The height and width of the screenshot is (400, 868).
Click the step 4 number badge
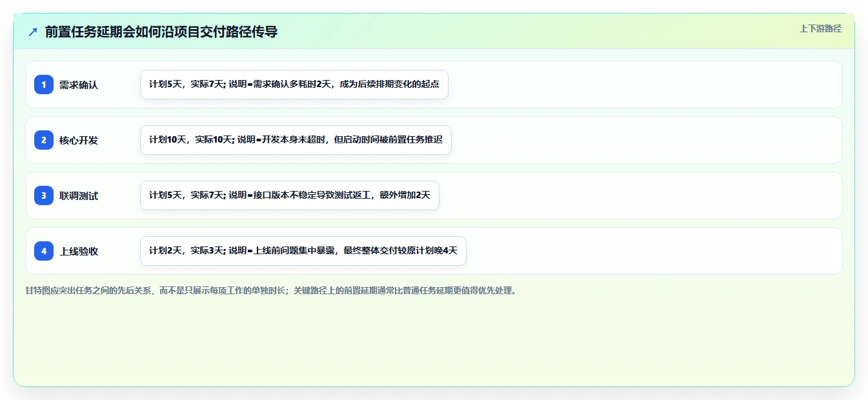click(x=44, y=251)
